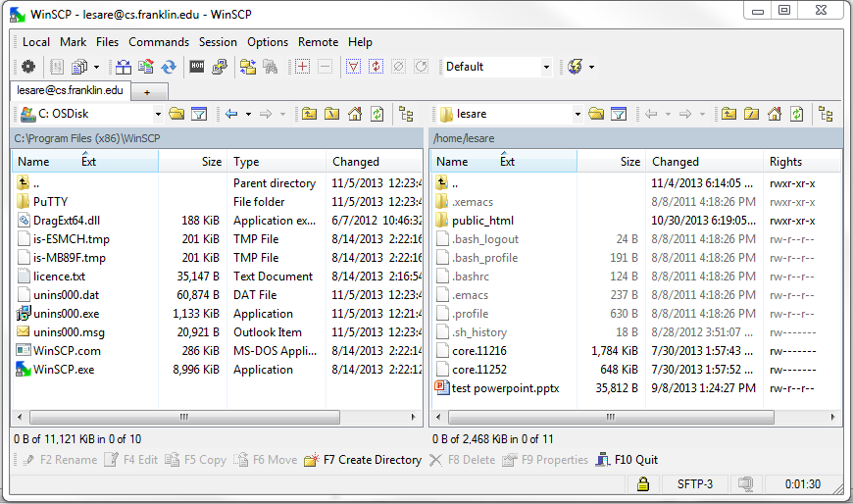
Task: Expand local back history dropdown arrow
Action: [248, 115]
